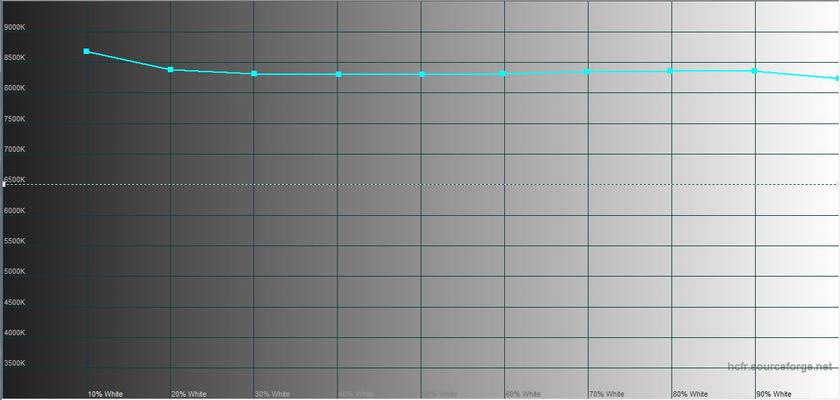Select the 80% White data point

pyautogui.click(x=670, y=71)
